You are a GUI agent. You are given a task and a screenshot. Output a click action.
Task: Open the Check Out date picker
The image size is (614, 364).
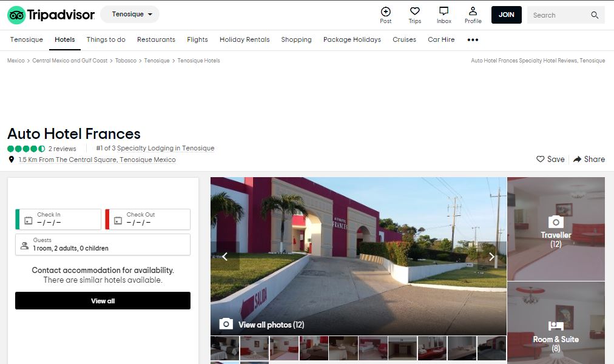pos(148,219)
